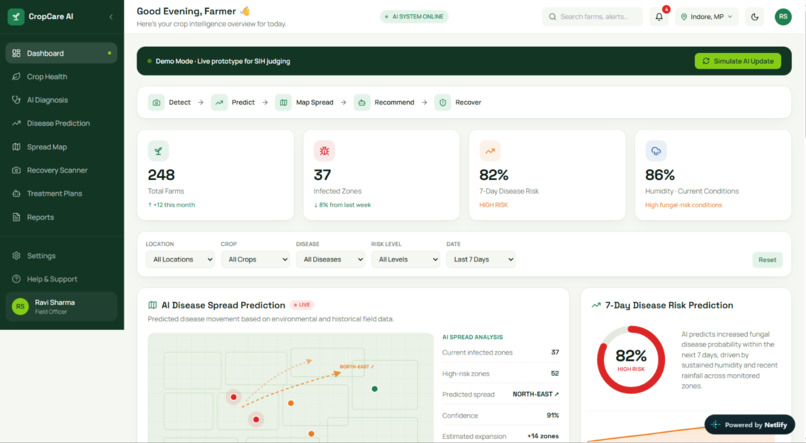Click the NORTH-EAST label on the map
This screenshot has width=806, height=443.
356,366
